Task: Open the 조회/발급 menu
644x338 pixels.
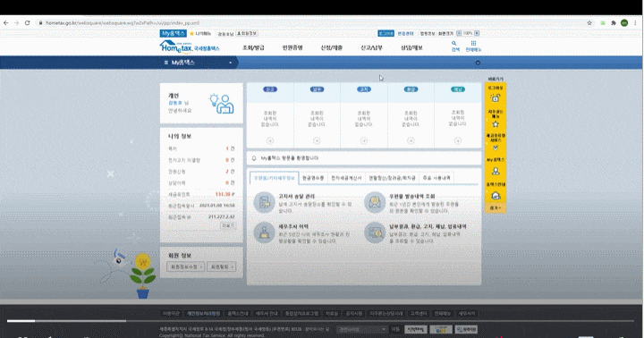Action: (x=253, y=48)
